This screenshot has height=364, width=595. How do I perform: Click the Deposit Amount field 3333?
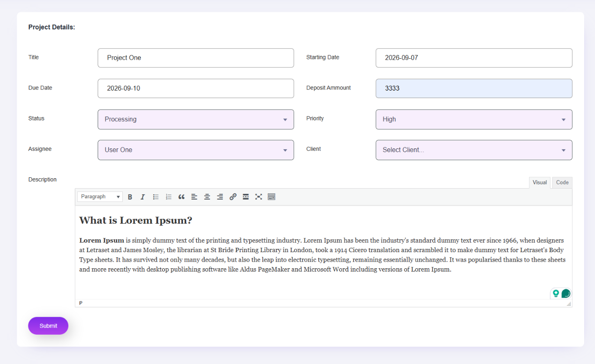click(474, 88)
